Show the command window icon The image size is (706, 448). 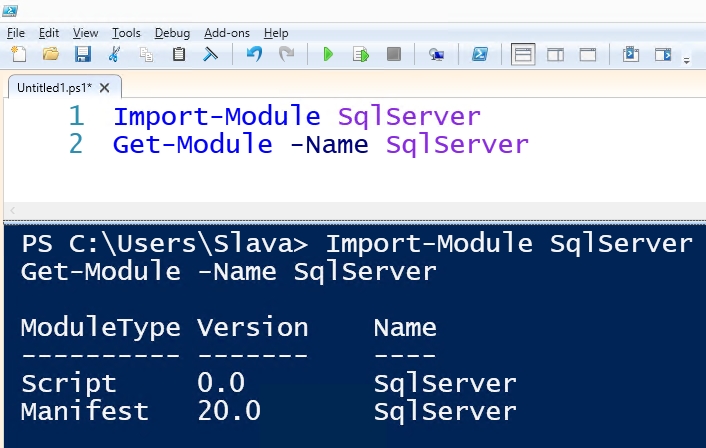(x=631, y=54)
